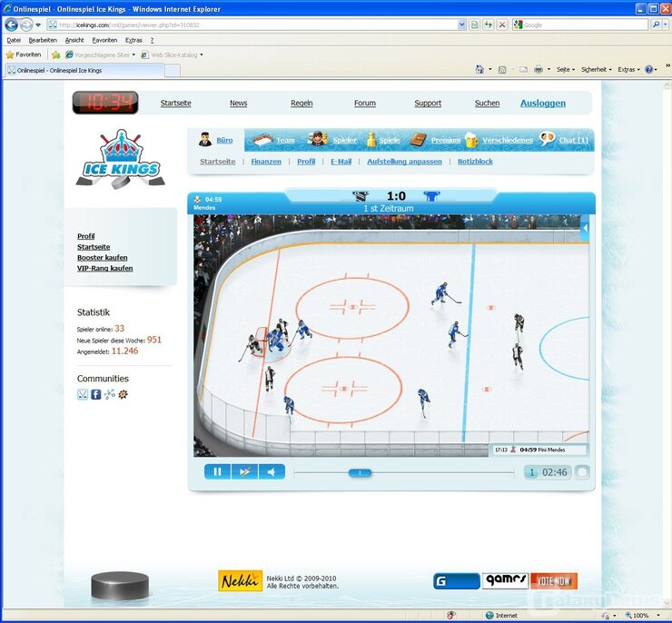This screenshot has height=623, width=672.
Task: Open Chat [1] tab
Action: tap(573, 140)
